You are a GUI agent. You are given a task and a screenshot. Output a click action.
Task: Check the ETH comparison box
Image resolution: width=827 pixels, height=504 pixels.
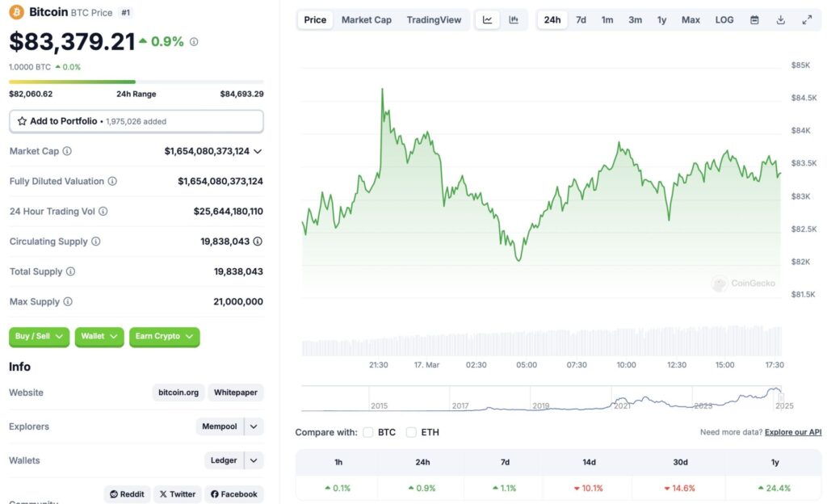coord(411,432)
